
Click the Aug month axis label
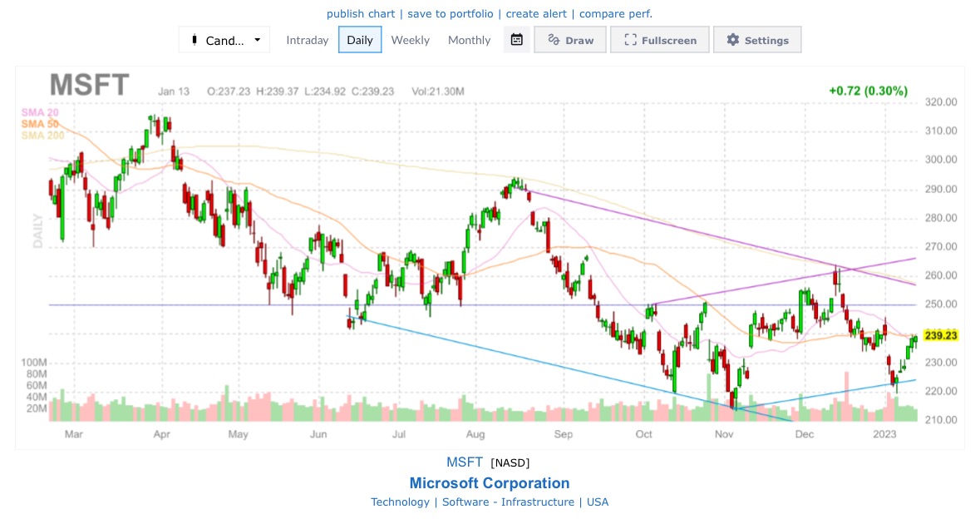click(475, 434)
